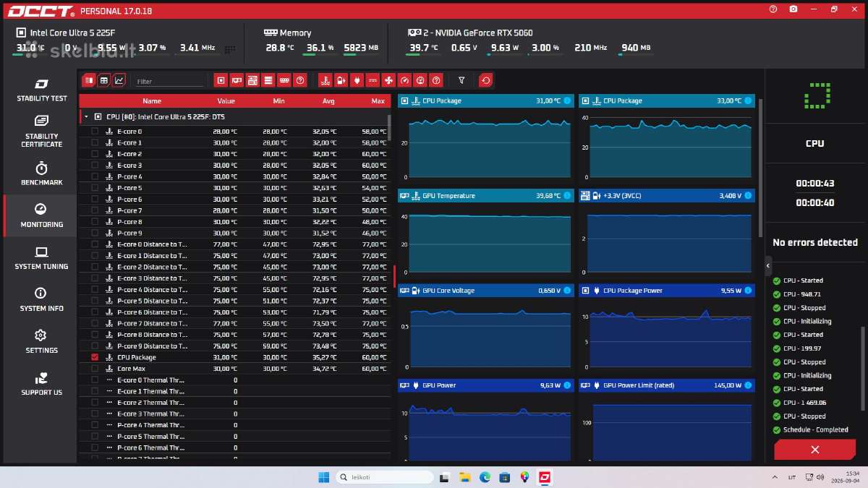Viewport: 868px width, 488px height.
Task: Uncheck the CPU Package checkbox
Action: (x=95, y=357)
